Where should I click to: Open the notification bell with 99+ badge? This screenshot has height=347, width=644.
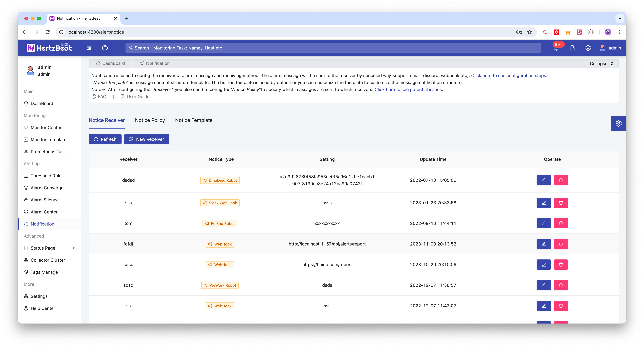click(556, 48)
